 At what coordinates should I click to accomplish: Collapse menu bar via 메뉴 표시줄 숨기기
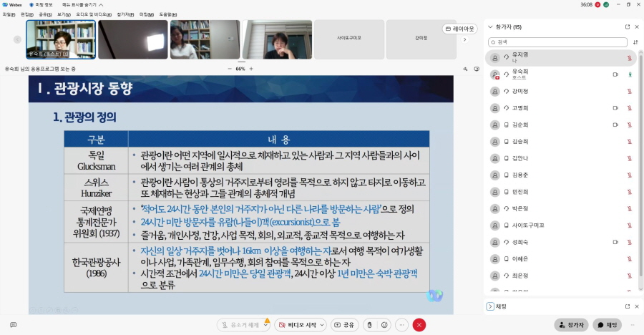[x=82, y=5]
